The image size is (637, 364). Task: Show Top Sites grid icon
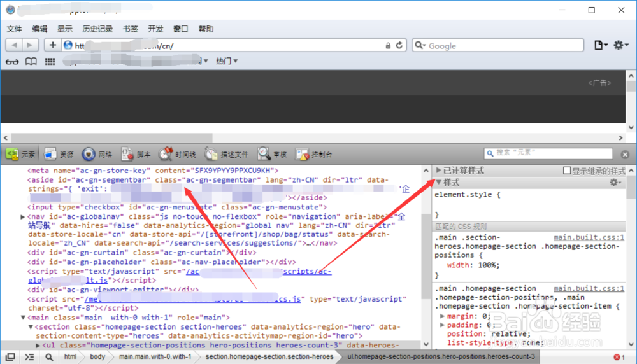pyautogui.click(x=50, y=61)
